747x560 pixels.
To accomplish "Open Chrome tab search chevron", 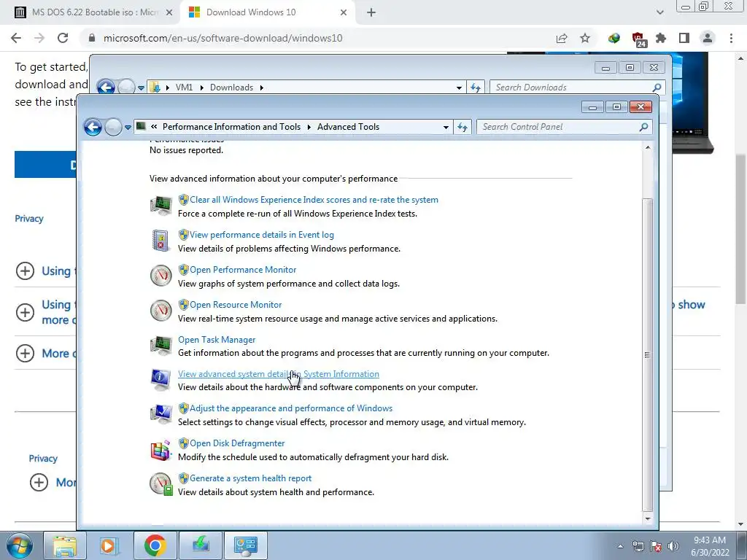I will tap(659, 12).
